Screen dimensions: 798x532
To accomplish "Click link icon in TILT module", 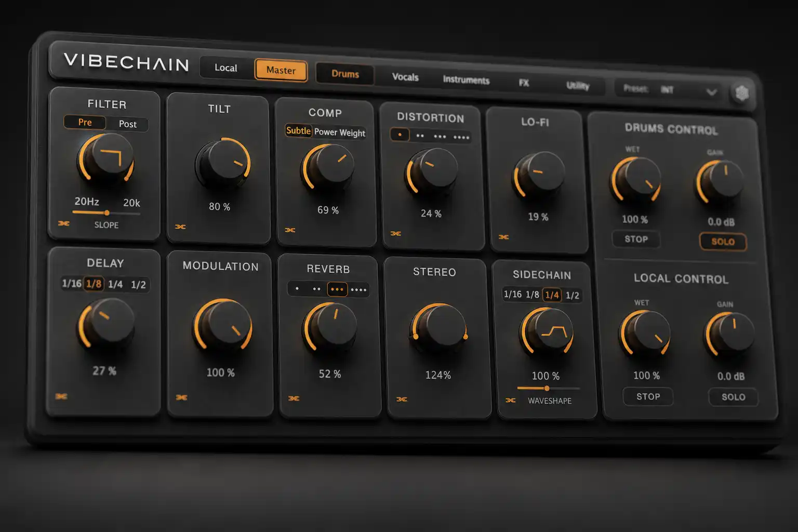I will click(x=180, y=227).
